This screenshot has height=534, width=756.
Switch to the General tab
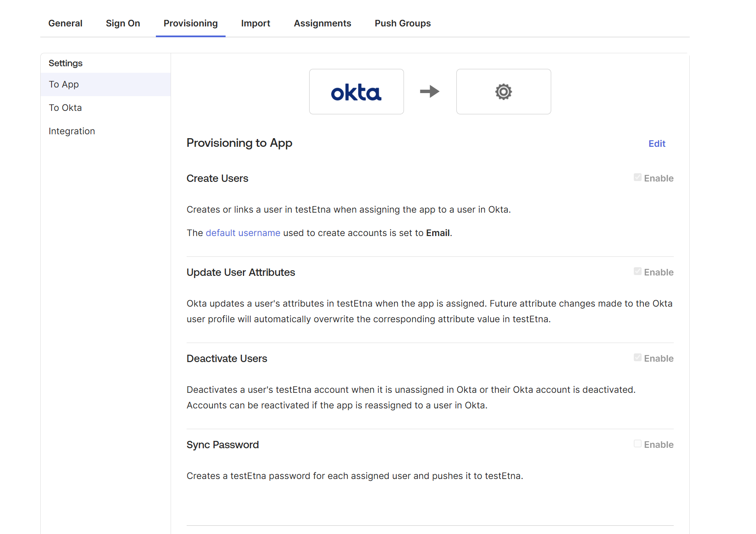point(65,23)
